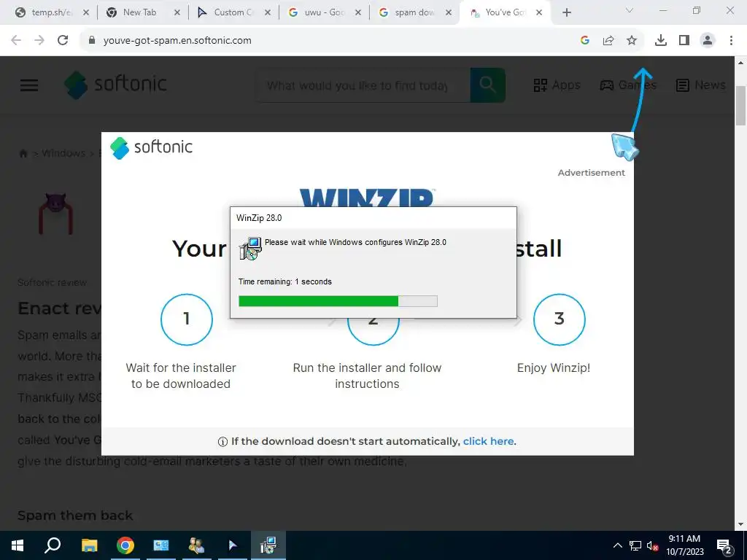Click the WinZip installer icon in dialog
Screen dimensions: 747x560
pos(250,249)
